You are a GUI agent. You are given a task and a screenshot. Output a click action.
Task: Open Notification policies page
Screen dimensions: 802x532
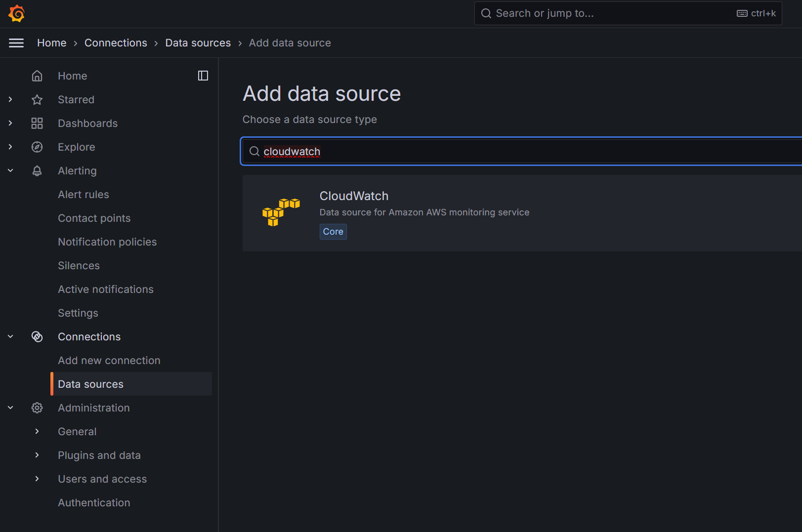tap(107, 242)
